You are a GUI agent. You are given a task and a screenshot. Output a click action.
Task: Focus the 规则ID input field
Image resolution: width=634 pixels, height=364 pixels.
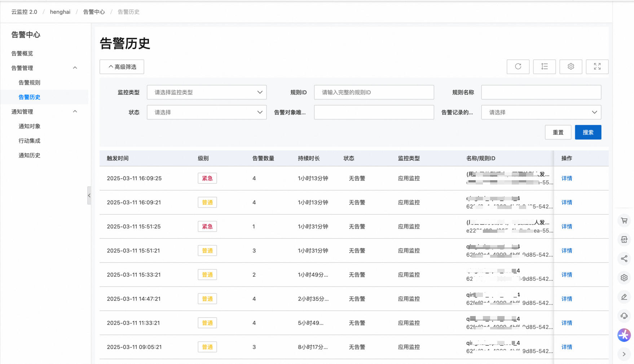click(374, 92)
